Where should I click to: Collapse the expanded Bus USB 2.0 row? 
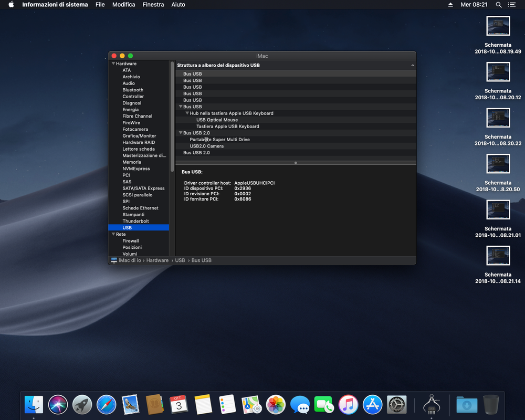181,133
